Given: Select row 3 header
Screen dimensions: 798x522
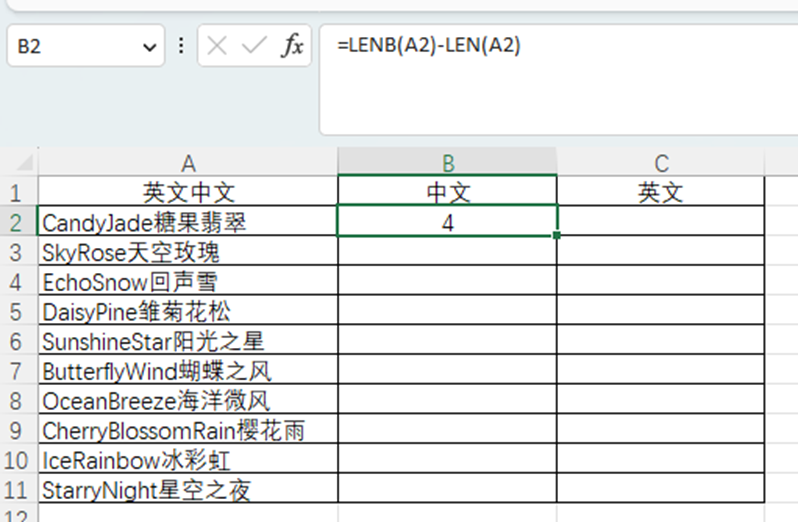Looking at the screenshot, I should [18, 251].
